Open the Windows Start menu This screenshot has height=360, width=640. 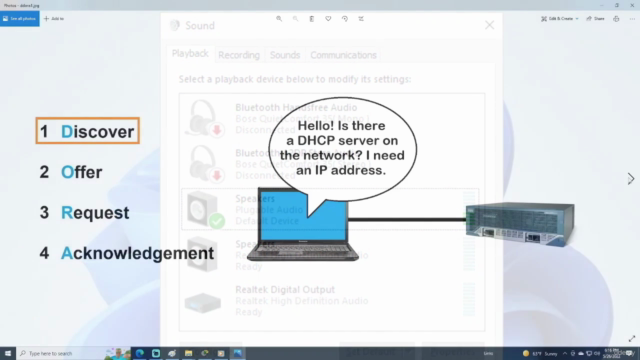pyautogui.click(x=8, y=353)
